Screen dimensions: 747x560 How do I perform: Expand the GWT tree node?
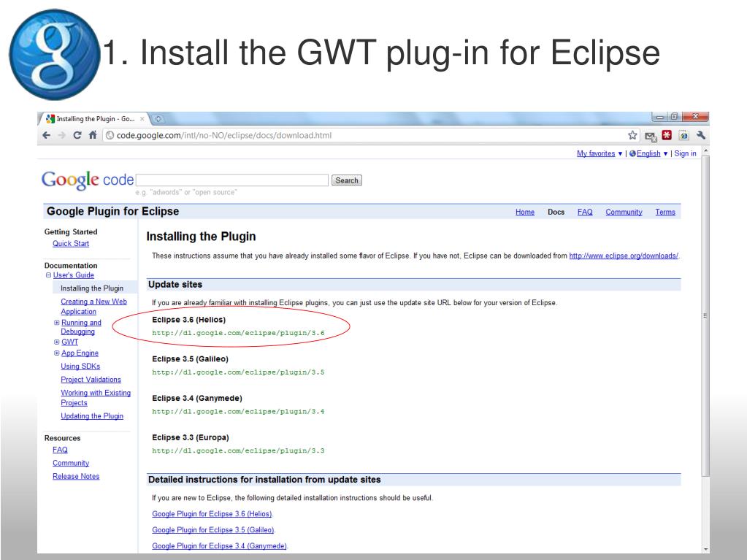click(x=57, y=342)
